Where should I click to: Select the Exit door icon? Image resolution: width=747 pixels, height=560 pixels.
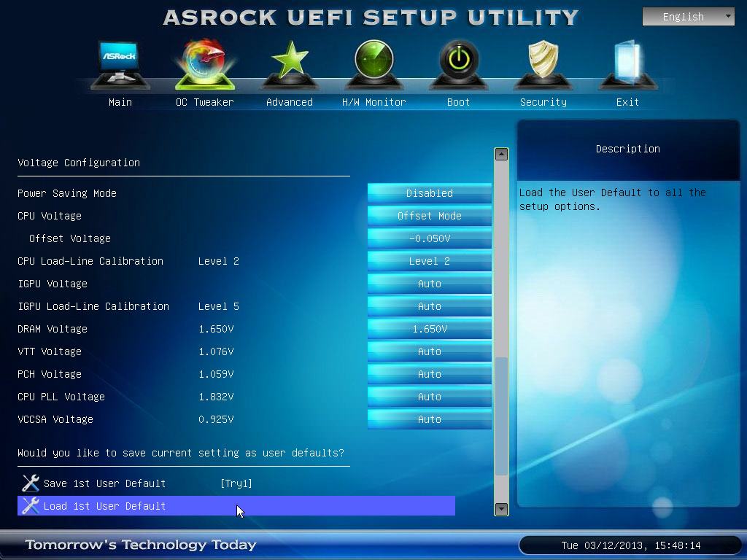(x=627, y=65)
